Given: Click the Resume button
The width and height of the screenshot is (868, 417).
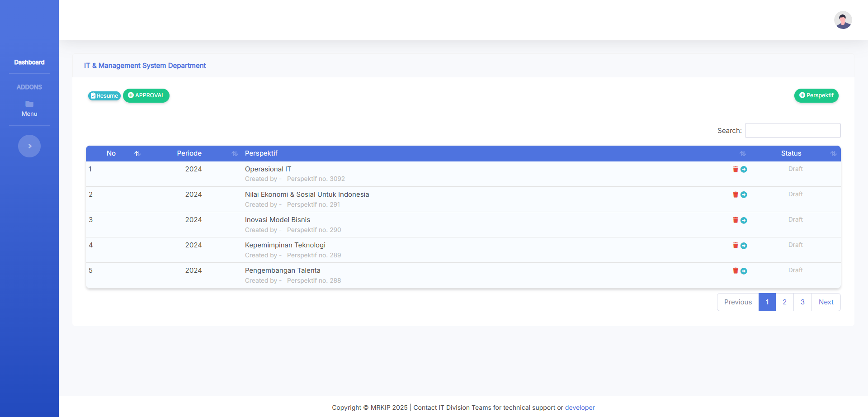Looking at the screenshot, I should tap(104, 96).
